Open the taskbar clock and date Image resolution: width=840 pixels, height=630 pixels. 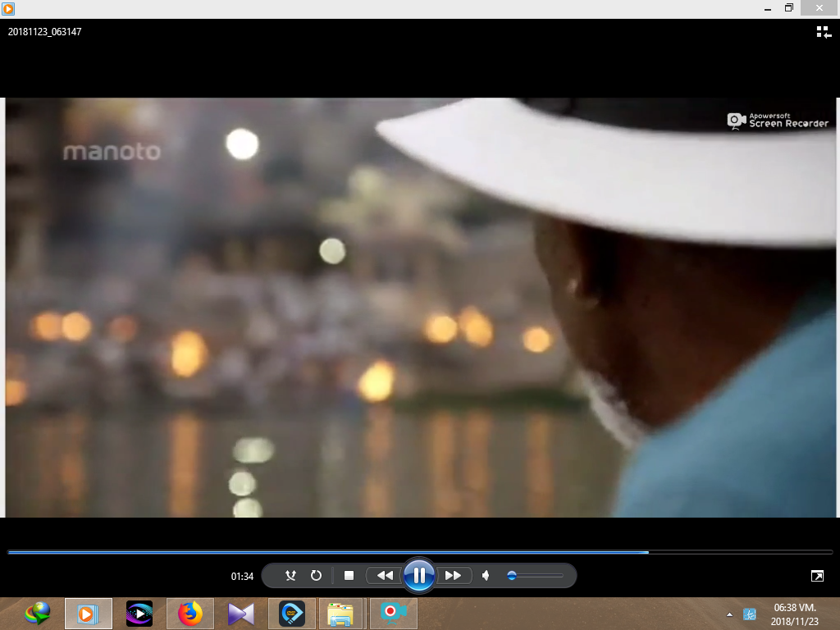(795, 614)
